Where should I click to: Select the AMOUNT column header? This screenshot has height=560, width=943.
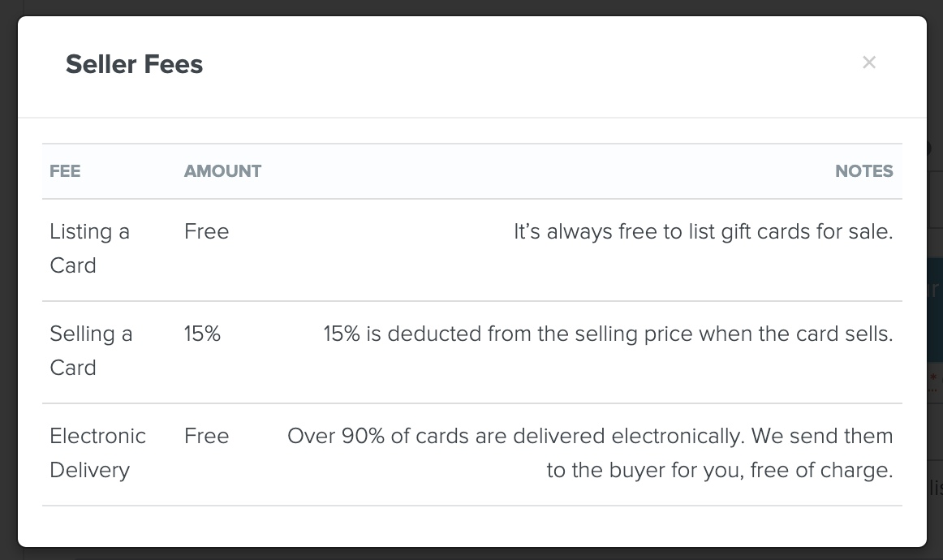(x=222, y=171)
